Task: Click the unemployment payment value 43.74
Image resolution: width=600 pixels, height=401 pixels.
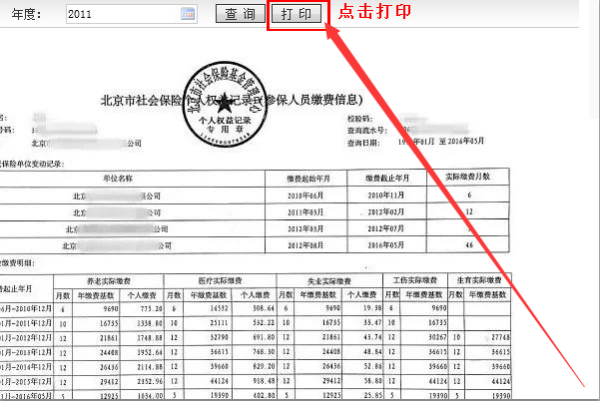Action: coord(373,337)
